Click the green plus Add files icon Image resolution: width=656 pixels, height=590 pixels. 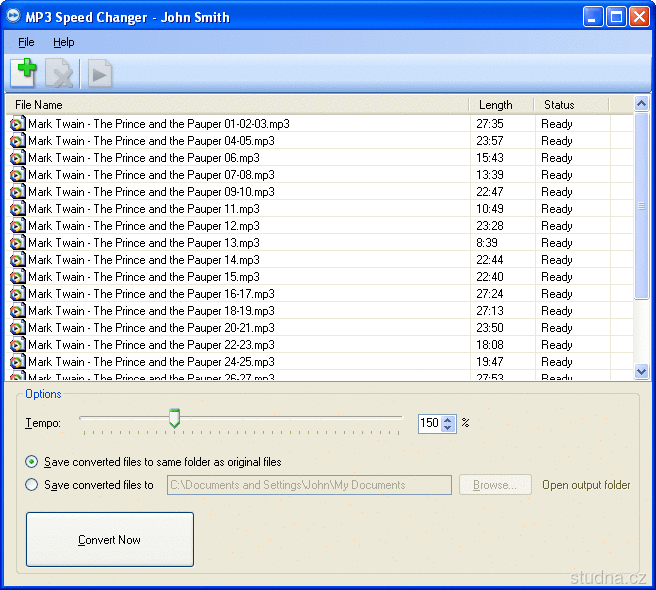pos(24,72)
